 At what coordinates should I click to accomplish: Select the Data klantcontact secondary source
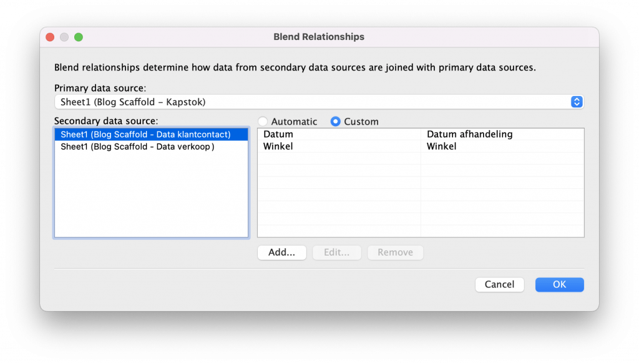tap(145, 134)
